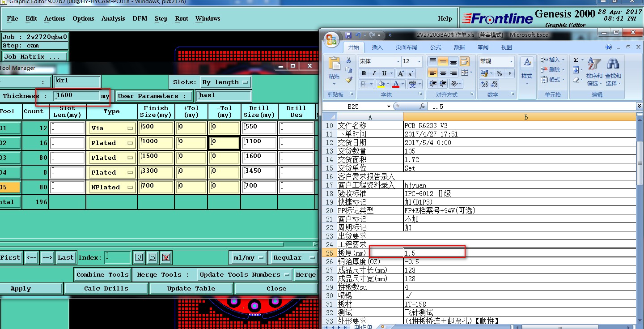The width and height of the screenshot is (644, 329).
Task: Click the Index input field
Action: [118, 257]
